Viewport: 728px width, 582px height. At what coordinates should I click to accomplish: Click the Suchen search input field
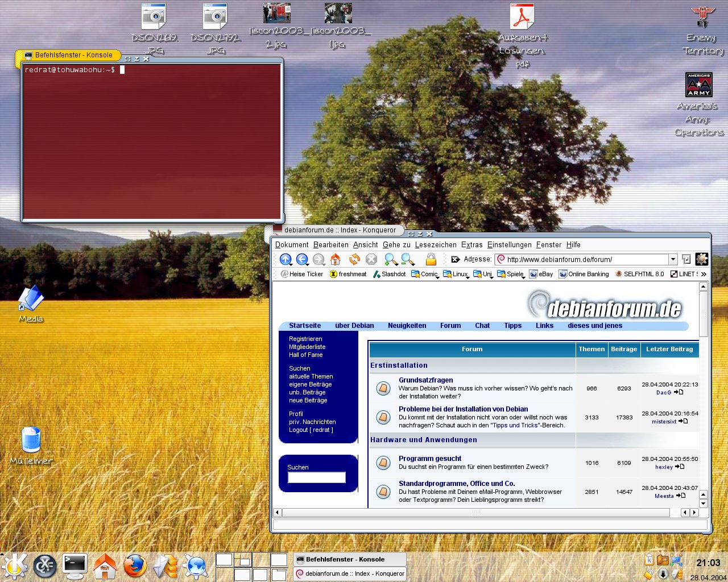point(317,478)
